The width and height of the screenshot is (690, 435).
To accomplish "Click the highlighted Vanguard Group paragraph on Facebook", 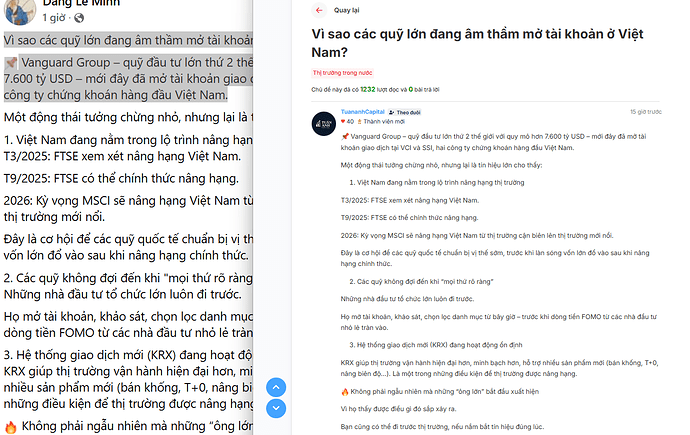I will [128, 79].
